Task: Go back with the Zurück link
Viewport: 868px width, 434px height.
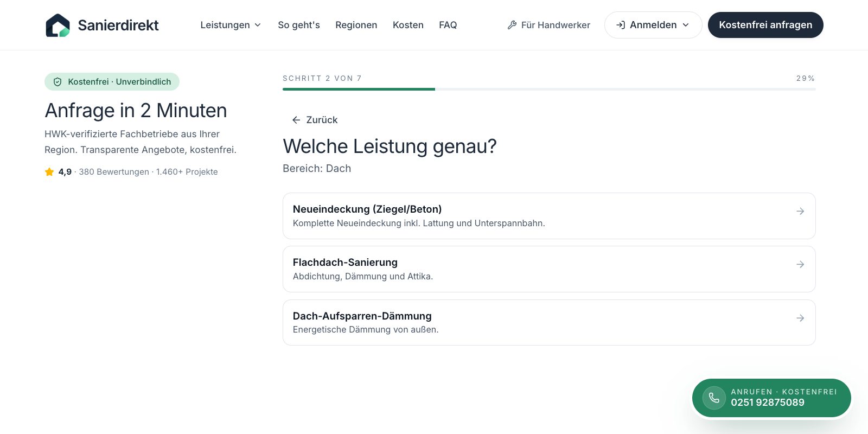Action: coord(315,120)
